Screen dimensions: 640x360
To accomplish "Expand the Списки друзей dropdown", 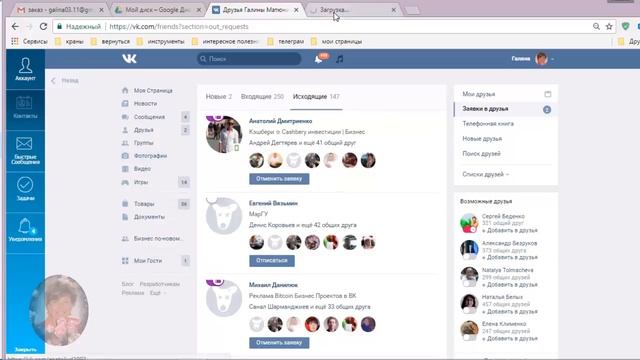I will (485, 174).
